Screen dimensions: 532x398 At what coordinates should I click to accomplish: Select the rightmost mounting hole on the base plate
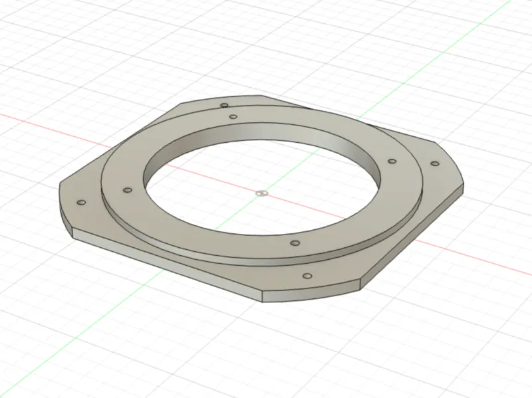point(435,163)
